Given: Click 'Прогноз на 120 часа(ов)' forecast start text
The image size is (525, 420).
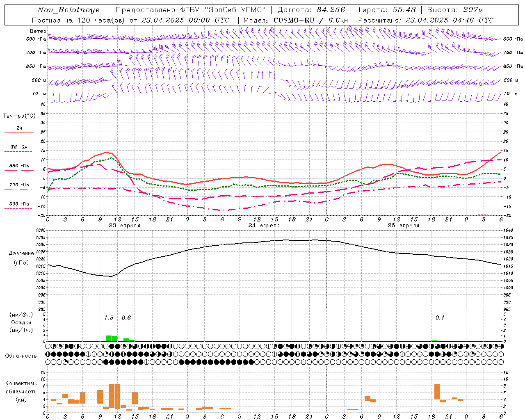Looking at the screenshot, I should point(78,20).
